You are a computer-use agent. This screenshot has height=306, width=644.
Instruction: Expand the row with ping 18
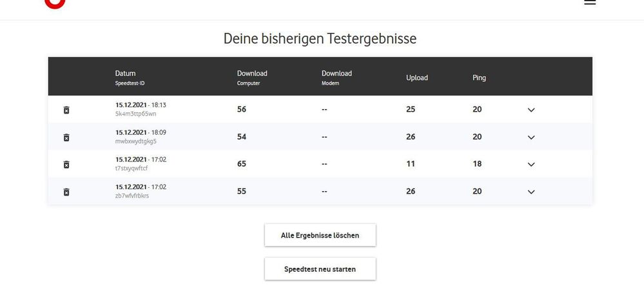point(531,165)
